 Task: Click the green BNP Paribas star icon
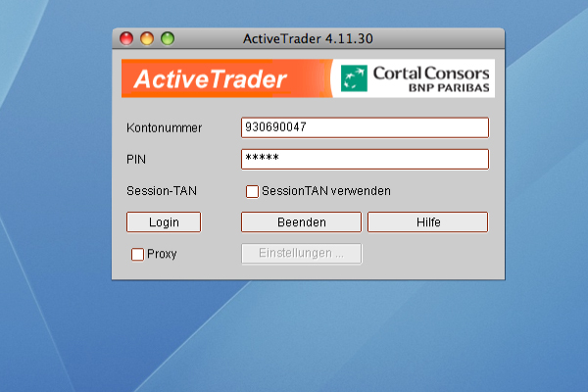click(x=354, y=78)
